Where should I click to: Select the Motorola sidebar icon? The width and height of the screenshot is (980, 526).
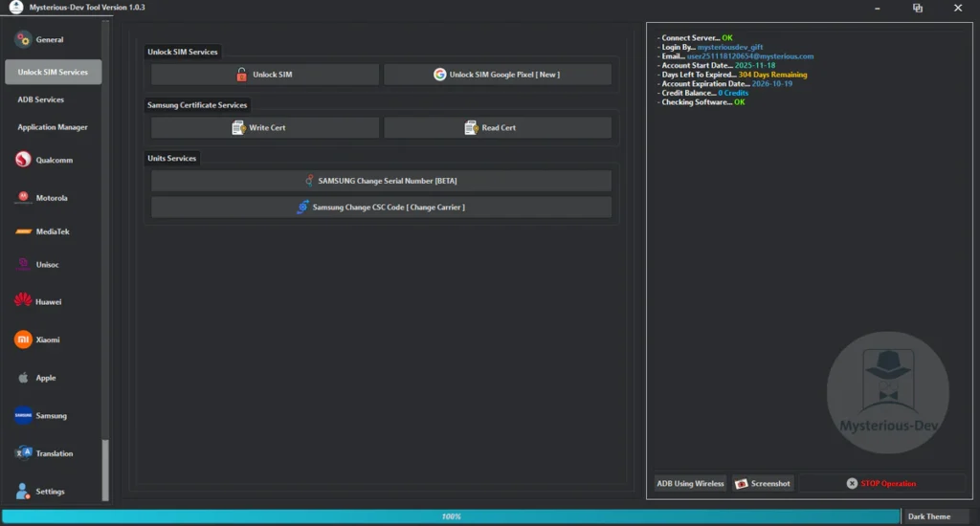pos(24,198)
